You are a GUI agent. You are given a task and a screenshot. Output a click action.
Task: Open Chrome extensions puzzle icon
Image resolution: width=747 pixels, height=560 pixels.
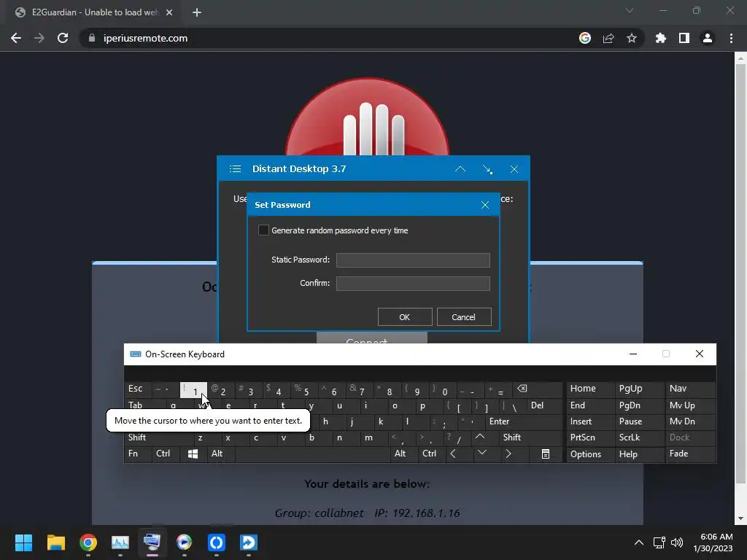[661, 38]
